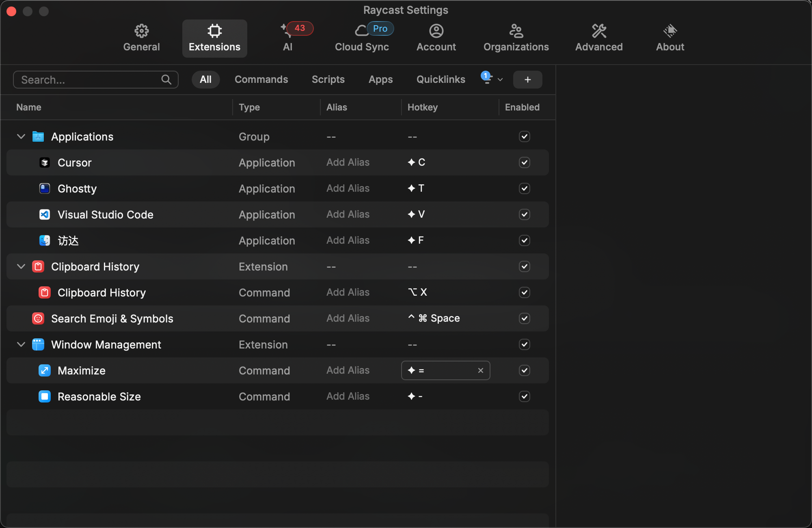The width and height of the screenshot is (812, 528).
Task: Click the plus button to add extension
Action: coord(527,79)
